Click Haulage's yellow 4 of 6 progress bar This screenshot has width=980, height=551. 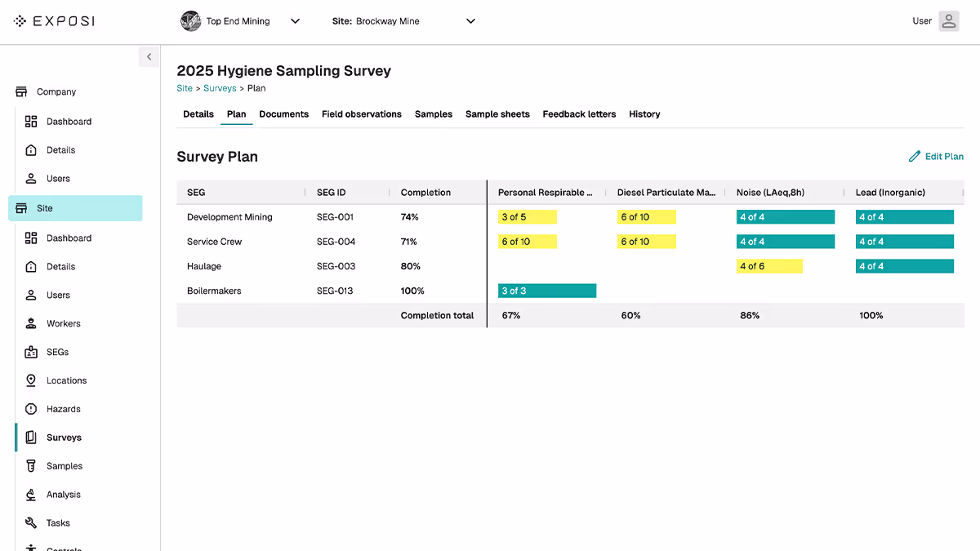(x=769, y=266)
